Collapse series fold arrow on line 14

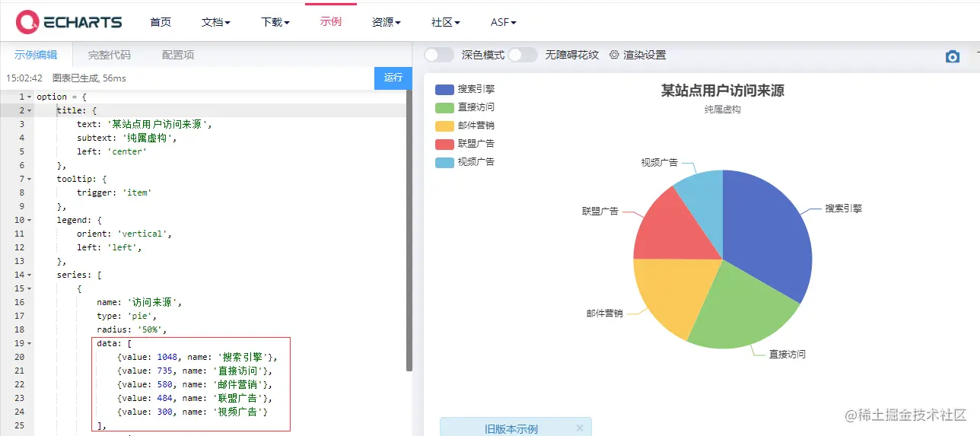pos(29,275)
